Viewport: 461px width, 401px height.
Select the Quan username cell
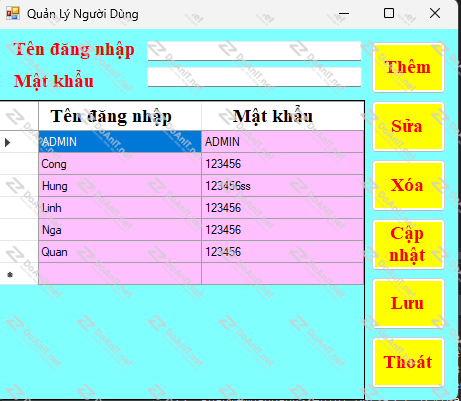click(120, 252)
